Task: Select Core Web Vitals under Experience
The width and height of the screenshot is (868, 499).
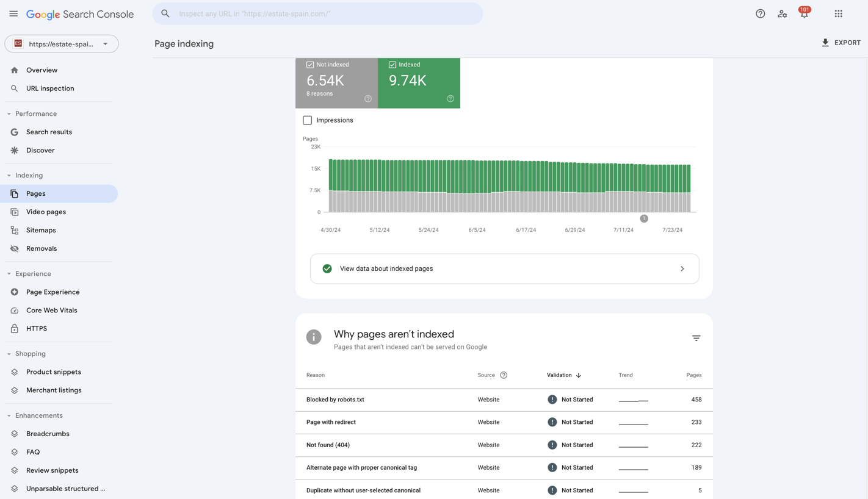Action: coord(52,310)
